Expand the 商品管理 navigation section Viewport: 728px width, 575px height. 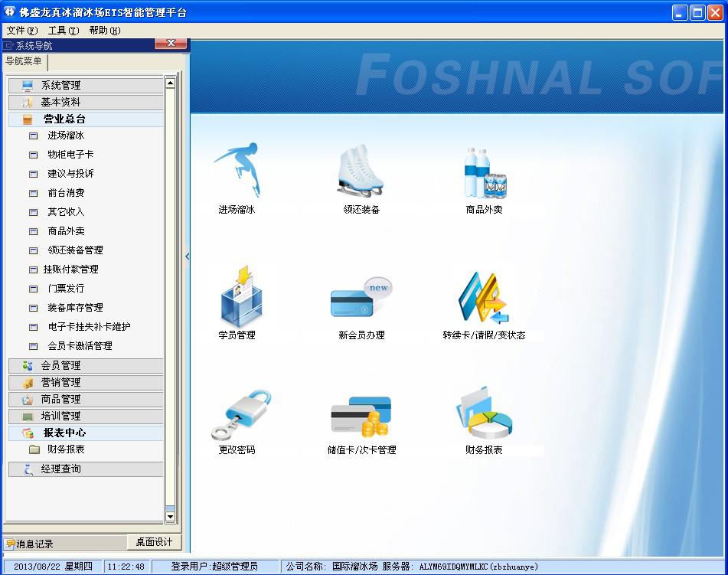click(86, 400)
